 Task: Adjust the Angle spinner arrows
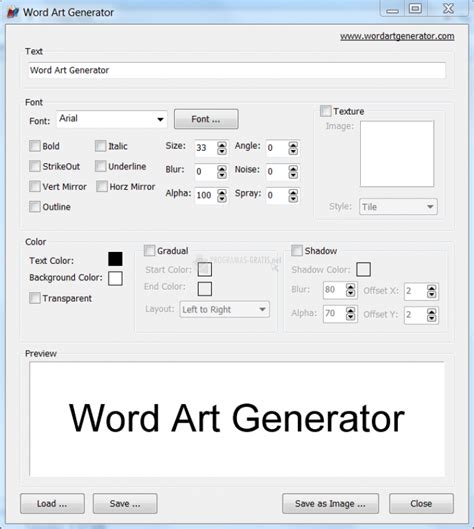pyautogui.click(x=294, y=148)
